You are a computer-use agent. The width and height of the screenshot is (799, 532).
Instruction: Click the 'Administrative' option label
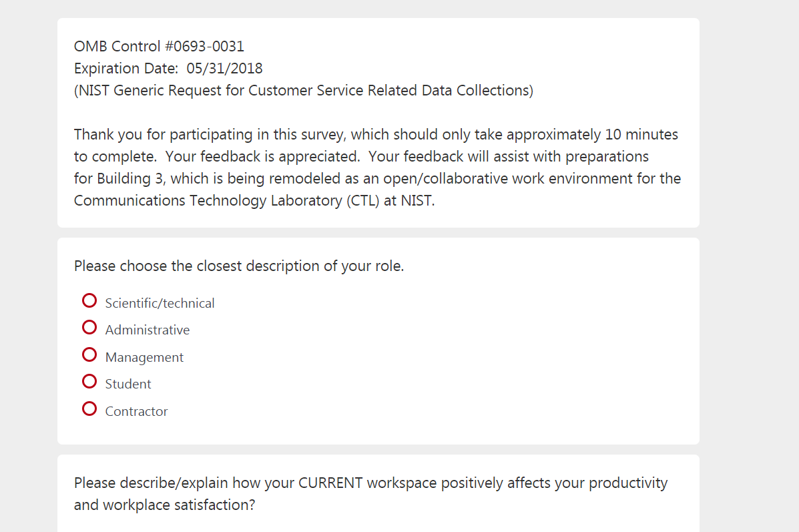point(147,330)
